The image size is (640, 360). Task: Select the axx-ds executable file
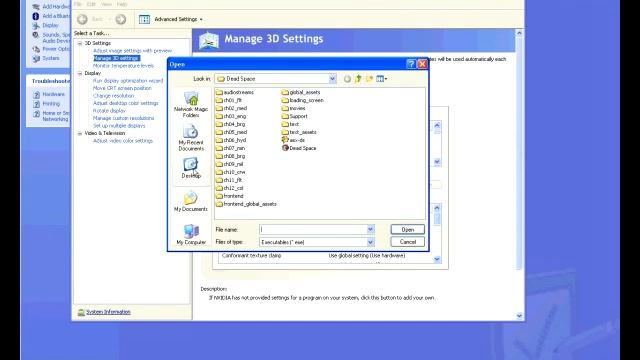pos(293,140)
